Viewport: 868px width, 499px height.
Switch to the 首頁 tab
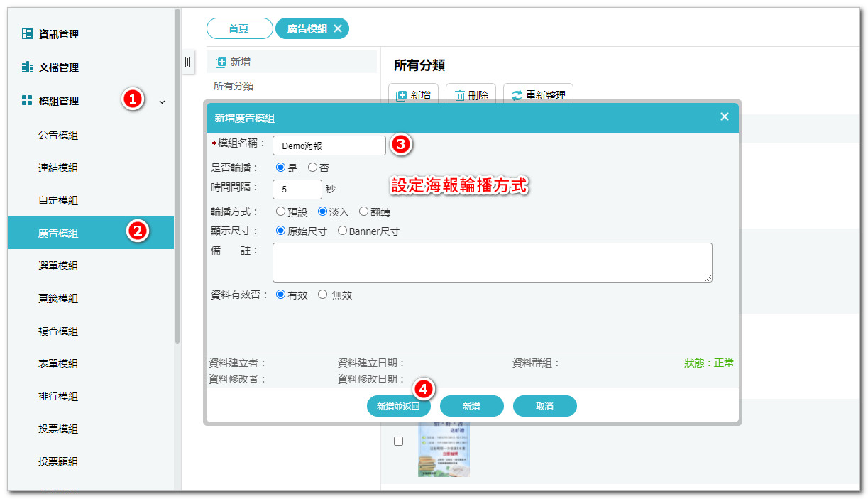[x=239, y=28]
